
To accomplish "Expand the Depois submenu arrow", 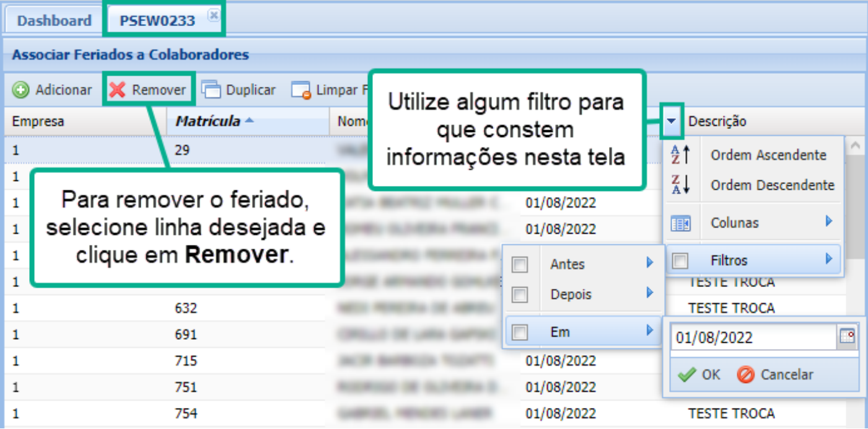I will tap(650, 293).
